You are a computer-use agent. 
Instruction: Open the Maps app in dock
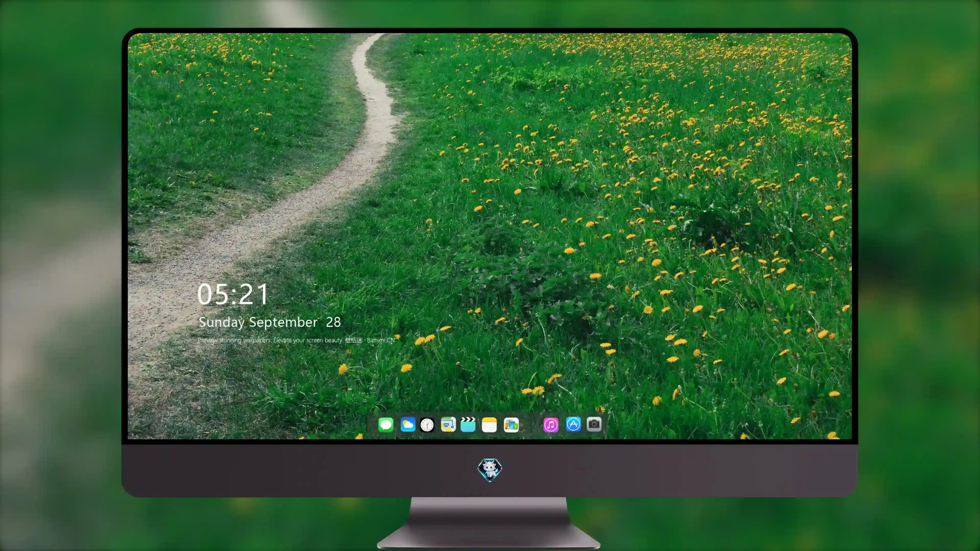coord(448,424)
